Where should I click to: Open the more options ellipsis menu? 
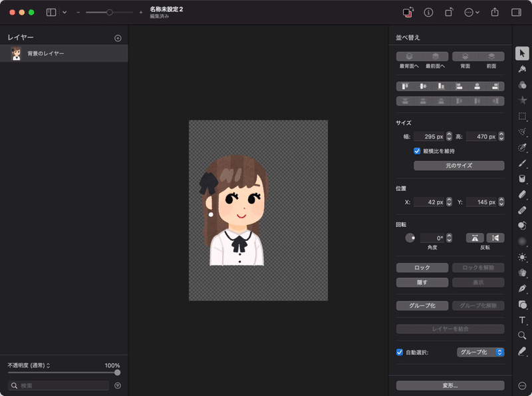click(471, 13)
